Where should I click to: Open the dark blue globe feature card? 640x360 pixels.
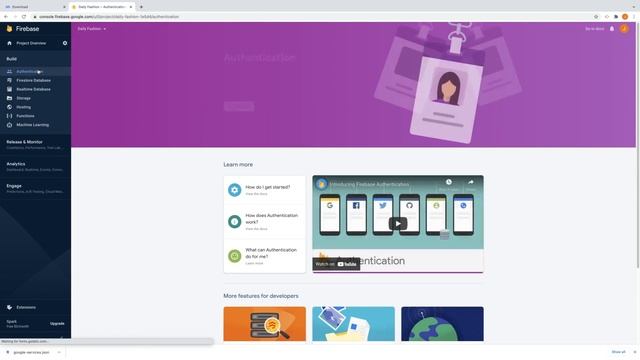tap(442, 324)
